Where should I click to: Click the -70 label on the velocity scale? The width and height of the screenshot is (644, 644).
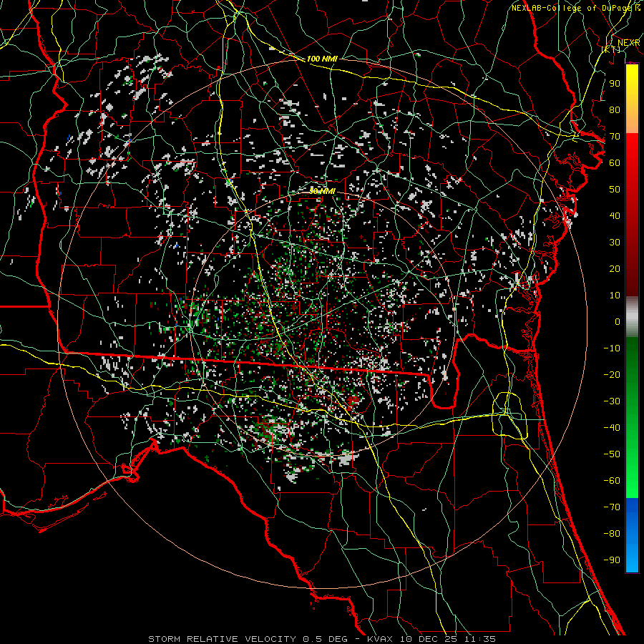(612, 507)
